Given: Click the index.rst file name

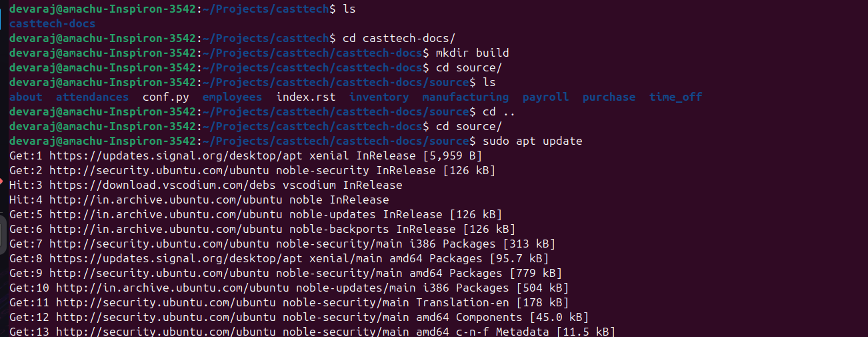Looking at the screenshot, I should (305, 97).
